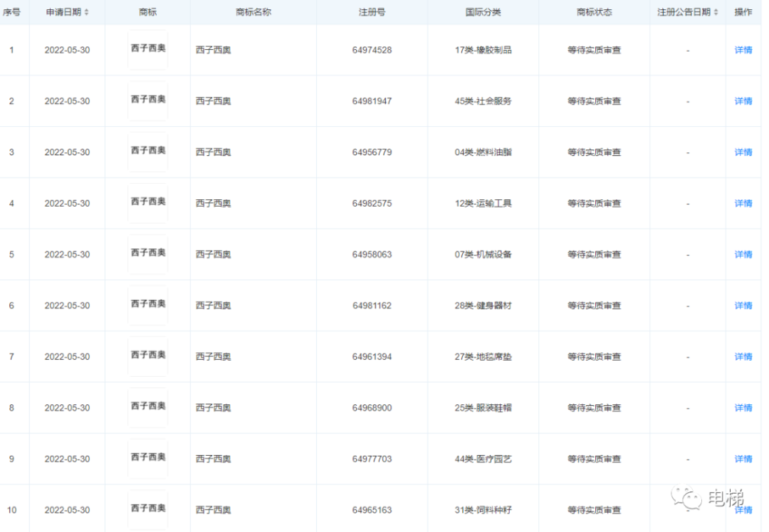The image size is (769, 532).
Task: Select the 注册号 column header
Action: [x=371, y=12]
